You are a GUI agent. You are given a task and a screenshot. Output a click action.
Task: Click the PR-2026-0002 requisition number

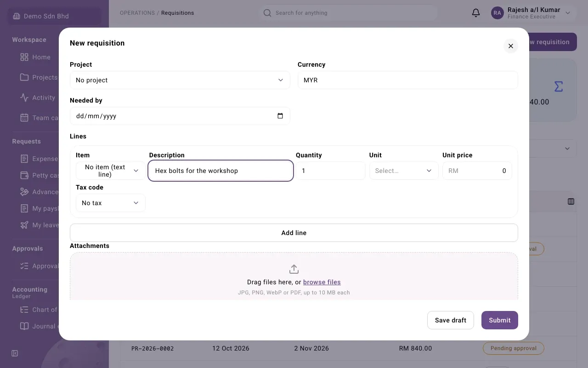[153, 349]
